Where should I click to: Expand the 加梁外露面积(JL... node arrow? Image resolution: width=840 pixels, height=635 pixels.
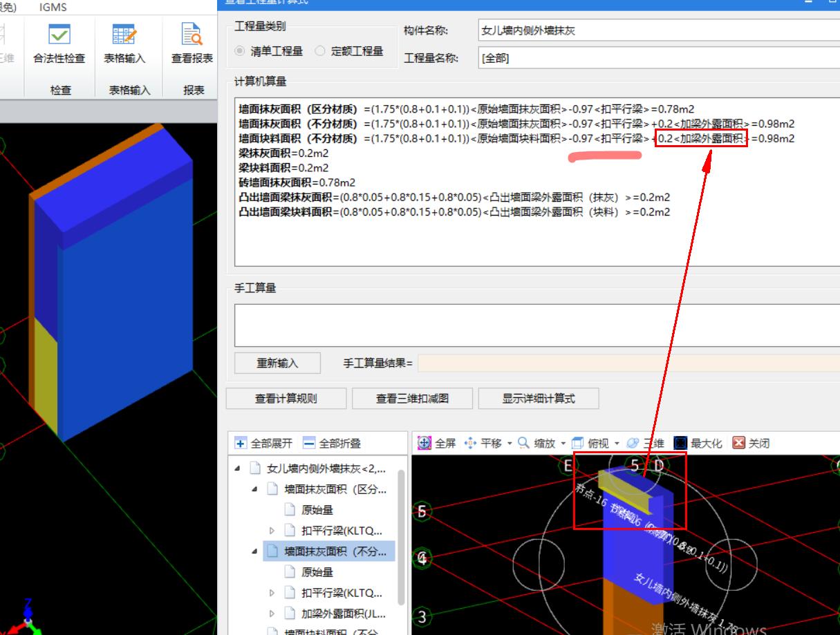[x=272, y=614]
